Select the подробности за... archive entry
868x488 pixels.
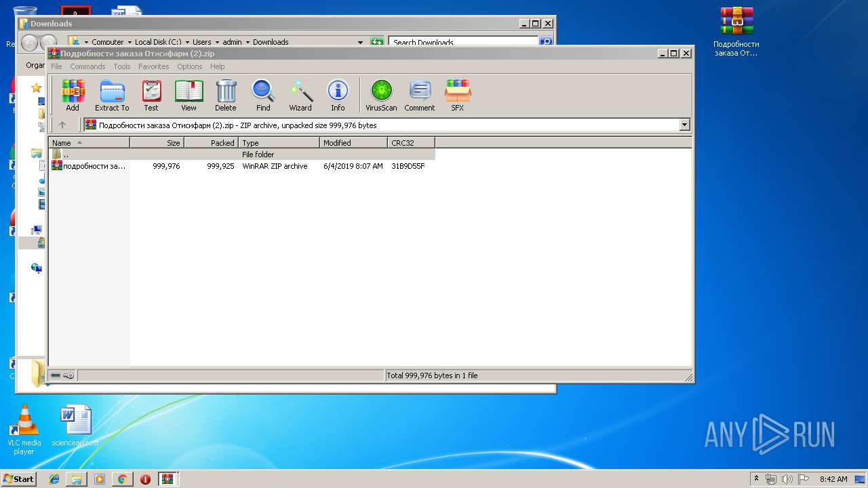tap(89, 166)
